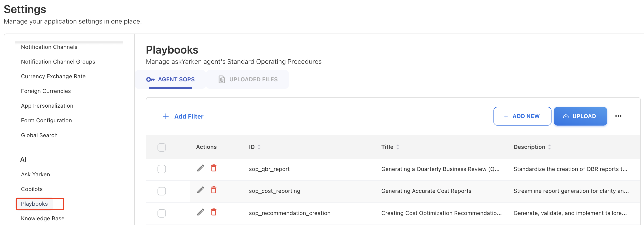This screenshot has width=644, height=225.
Task: Edit the sop_qbr_report playbook pencil icon
Action: [200, 168]
